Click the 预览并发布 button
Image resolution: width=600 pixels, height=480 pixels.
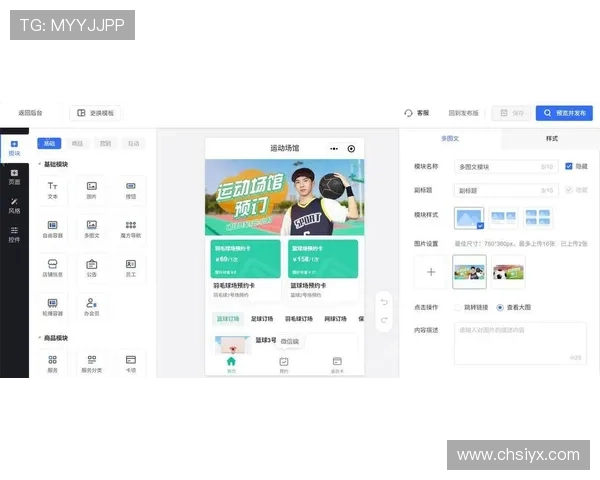(x=564, y=113)
